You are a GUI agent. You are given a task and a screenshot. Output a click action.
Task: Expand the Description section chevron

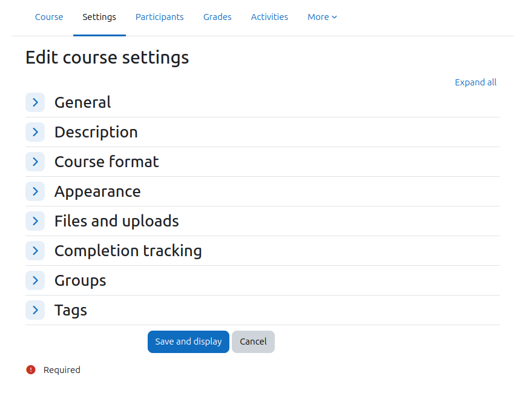35,132
